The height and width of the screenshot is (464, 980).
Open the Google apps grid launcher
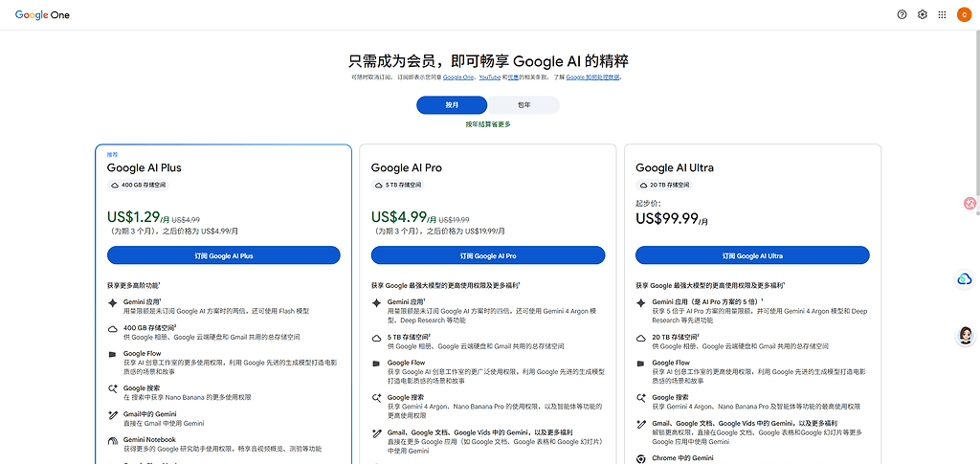[x=942, y=15]
